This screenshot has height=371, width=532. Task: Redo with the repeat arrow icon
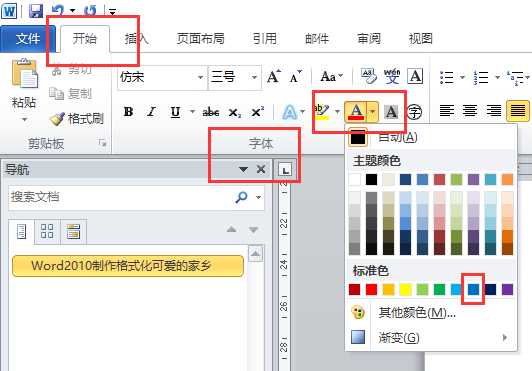click(x=91, y=11)
